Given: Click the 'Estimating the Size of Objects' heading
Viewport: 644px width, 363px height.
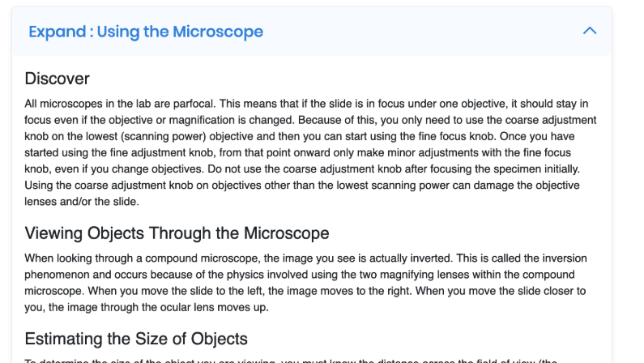Looking at the screenshot, I should pyautogui.click(x=136, y=339).
